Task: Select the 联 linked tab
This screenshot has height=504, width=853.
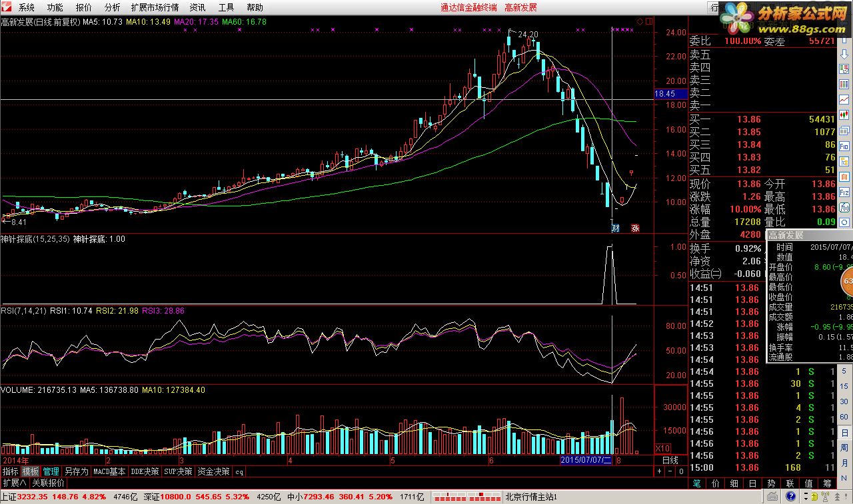Action: point(790,483)
